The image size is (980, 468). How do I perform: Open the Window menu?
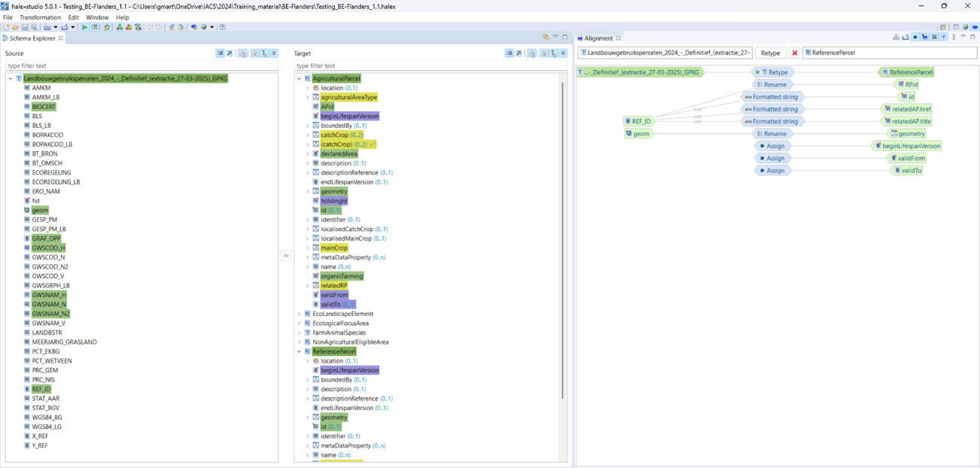pyautogui.click(x=97, y=17)
